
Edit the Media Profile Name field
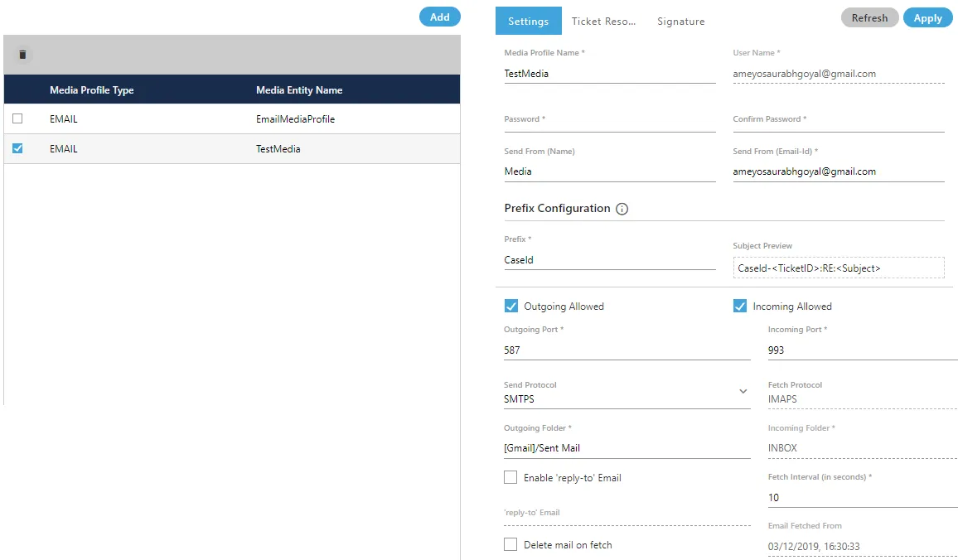coord(610,74)
